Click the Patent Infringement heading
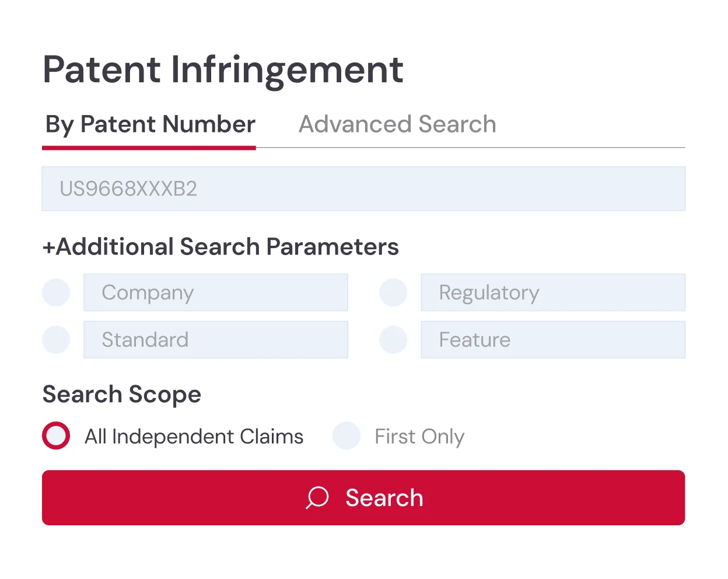The image size is (728, 579). coord(223,69)
